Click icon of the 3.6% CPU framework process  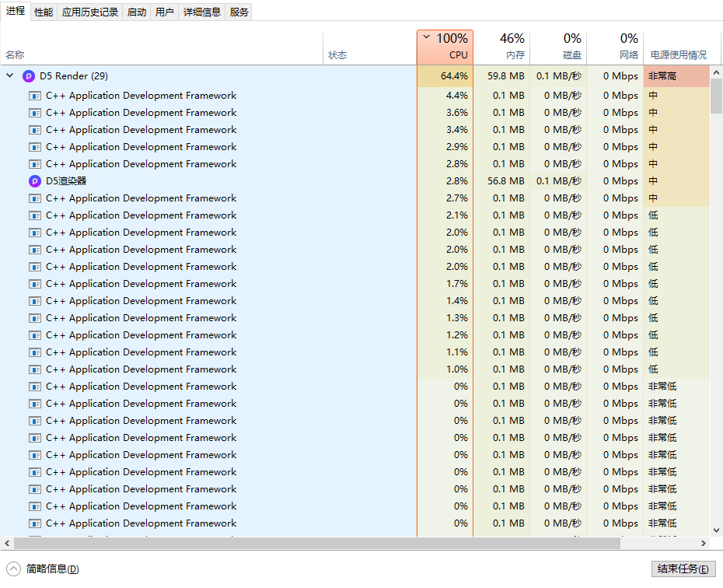[x=34, y=113]
